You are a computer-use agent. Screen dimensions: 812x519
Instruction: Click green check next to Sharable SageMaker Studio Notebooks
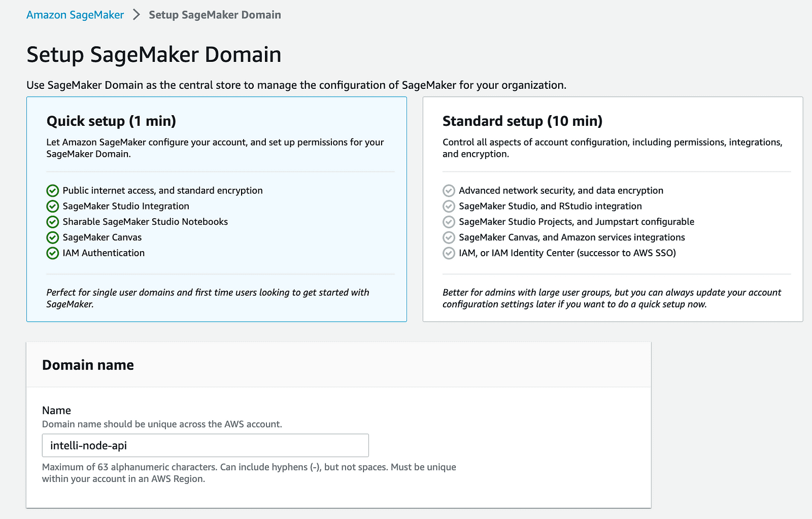tap(53, 222)
